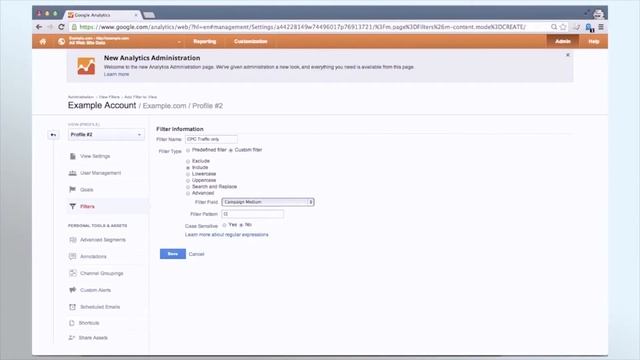
Task: Bookmark page with star icon
Action: click(x=563, y=27)
